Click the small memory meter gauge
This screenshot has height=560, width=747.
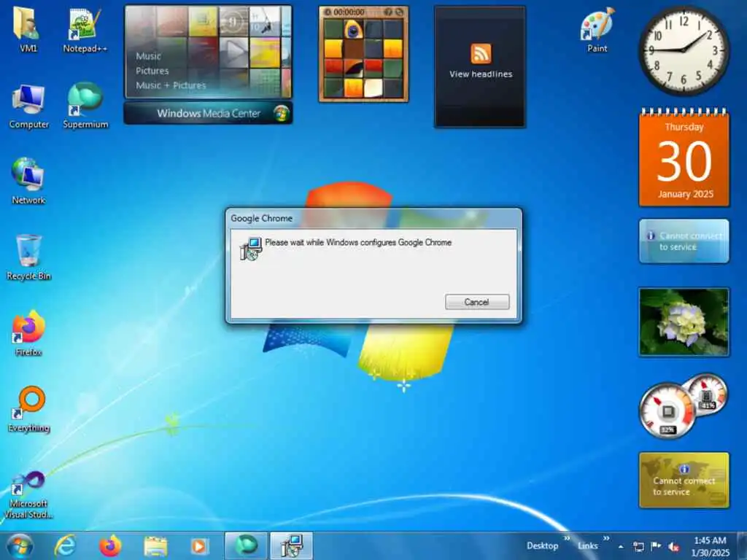(x=706, y=394)
